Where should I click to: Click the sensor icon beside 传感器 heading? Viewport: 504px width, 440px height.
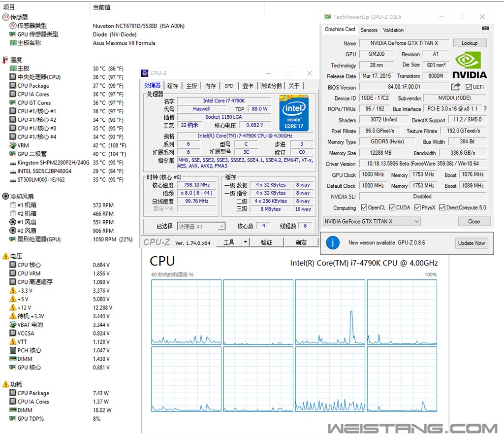pyautogui.click(x=5, y=17)
